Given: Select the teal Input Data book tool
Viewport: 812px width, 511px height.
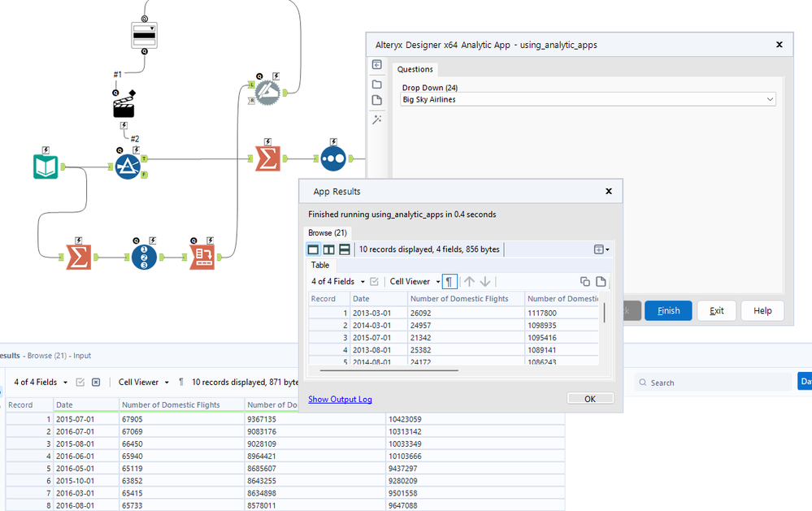Looking at the screenshot, I should [46, 167].
